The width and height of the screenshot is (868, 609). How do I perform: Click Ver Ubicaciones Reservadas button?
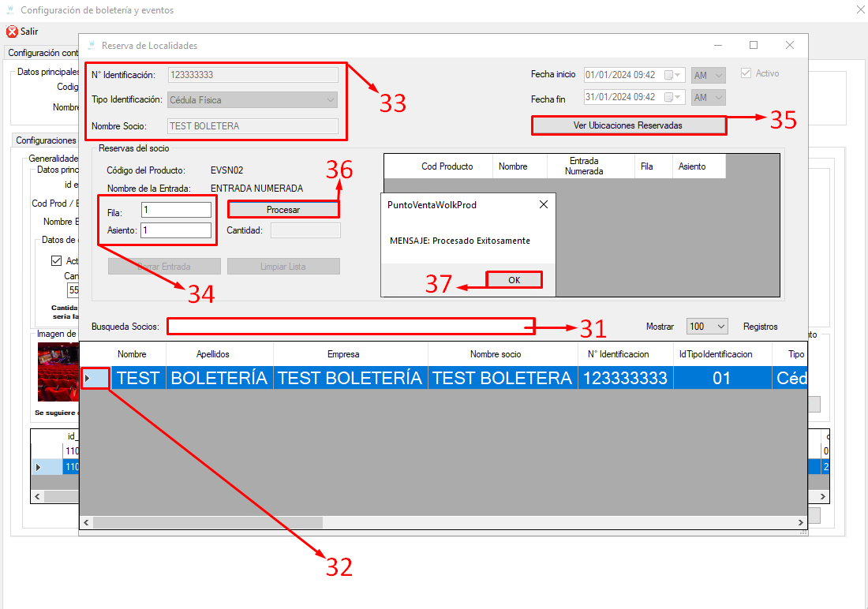click(628, 125)
